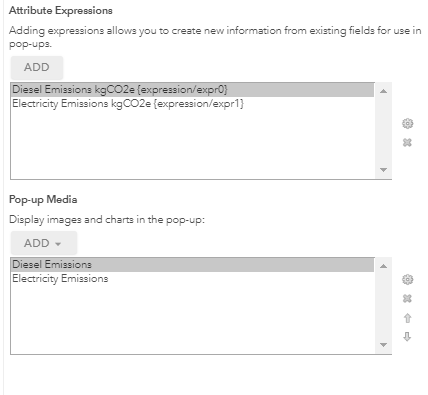Select Electricity Emissions kgCO2e expression entry
This screenshot has width=428, height=395.
[x=192, y=104]
